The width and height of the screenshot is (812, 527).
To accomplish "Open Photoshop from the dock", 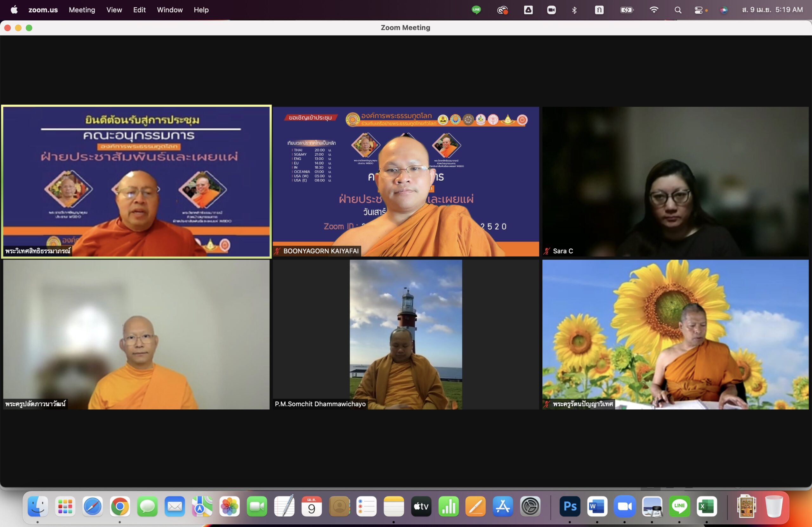I will tap(570, 506).
